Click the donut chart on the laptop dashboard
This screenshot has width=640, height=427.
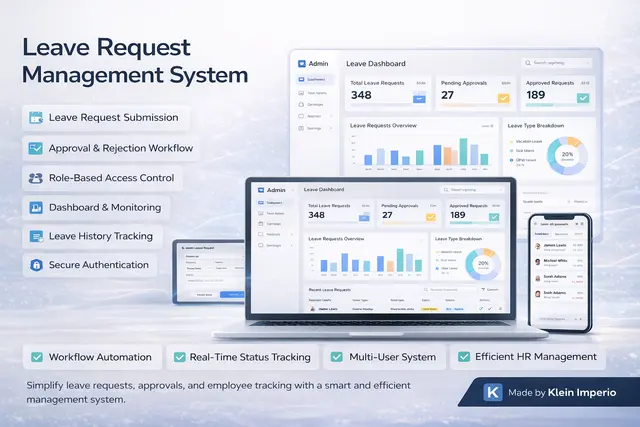pyautogui.click(x=483, y=264)
